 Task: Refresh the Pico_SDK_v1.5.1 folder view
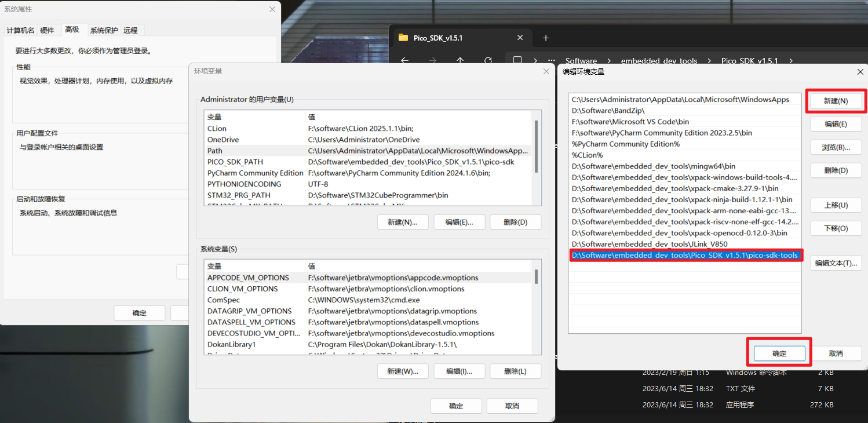[488, 61]
